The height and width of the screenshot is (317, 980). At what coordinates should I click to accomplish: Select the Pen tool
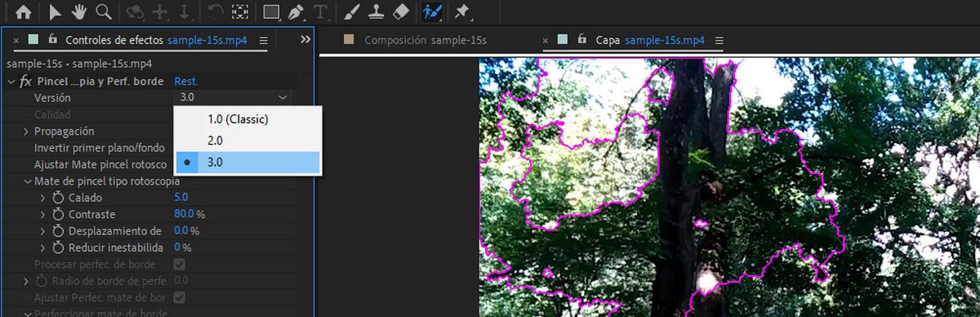296,12
